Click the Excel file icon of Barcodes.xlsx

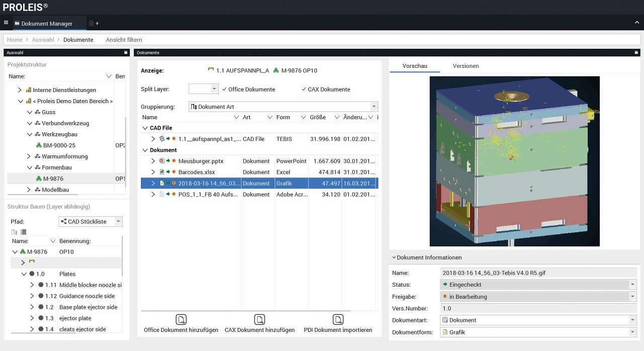tap(162, 172)
